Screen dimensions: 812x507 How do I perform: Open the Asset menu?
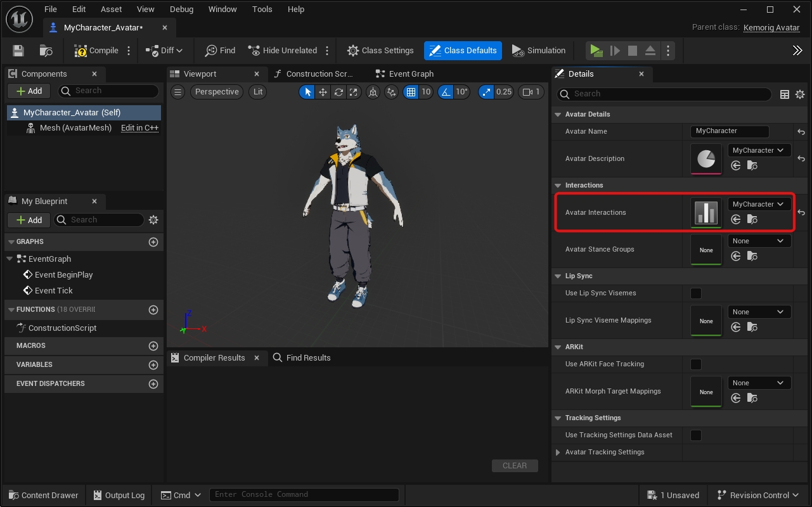coord(112,10)
